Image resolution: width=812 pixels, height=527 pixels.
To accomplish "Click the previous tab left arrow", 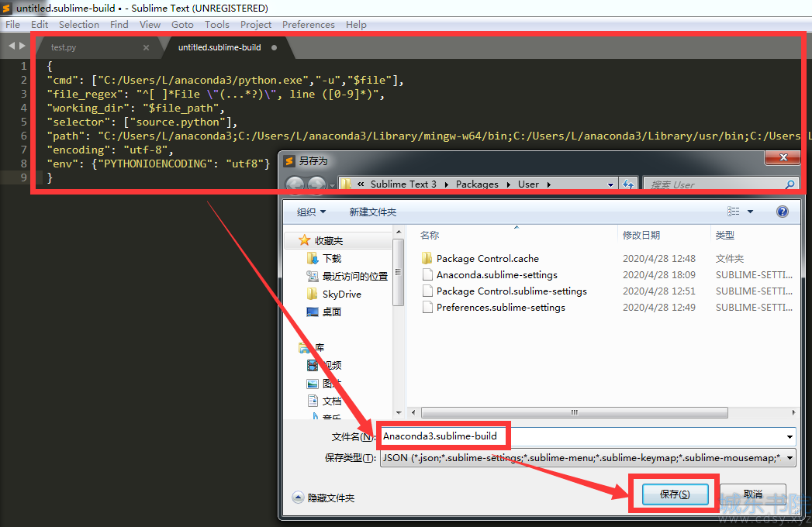I will (x=12, y=46).
